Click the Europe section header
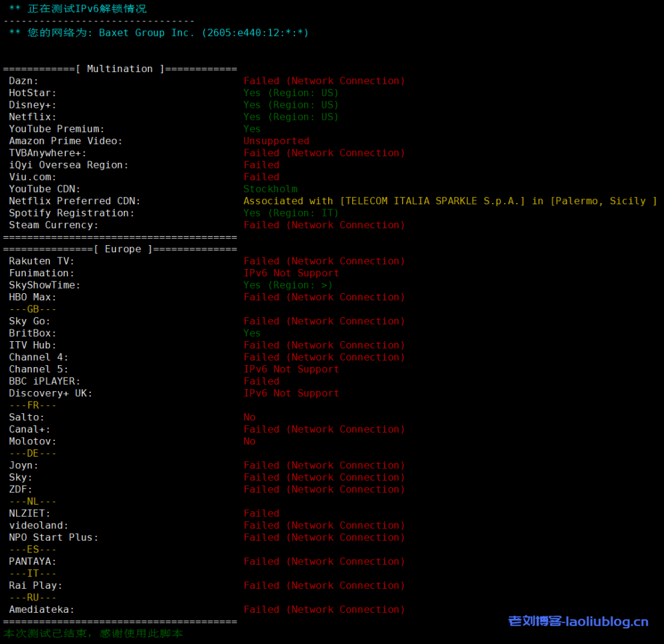 [123, 249]
